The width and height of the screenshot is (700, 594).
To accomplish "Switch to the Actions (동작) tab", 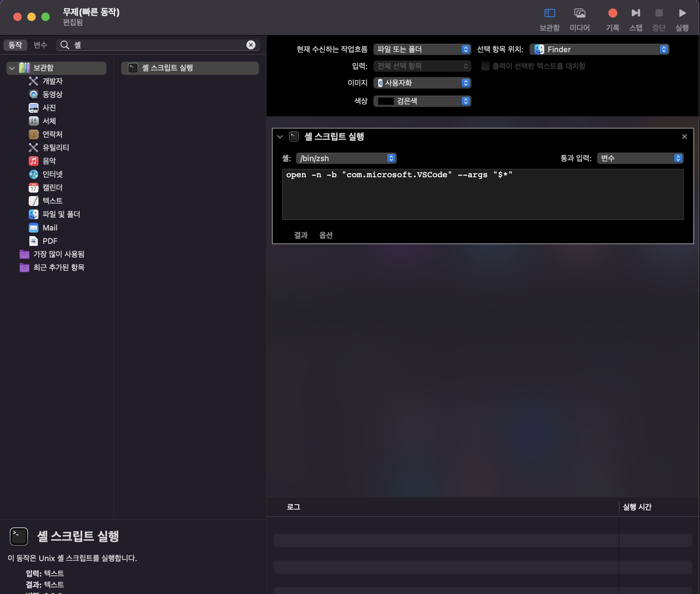I will point(15,45).
